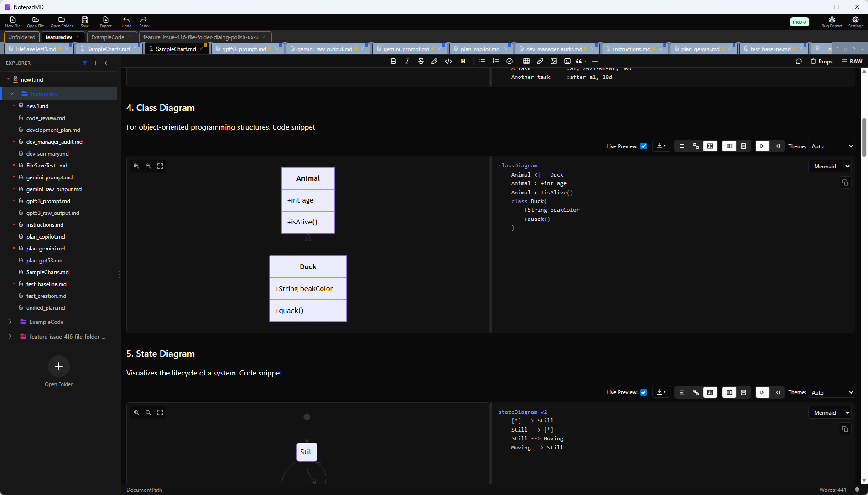Apply bold formatting from the toolbar
Screen dimensions: 868x495
(394, 61)
